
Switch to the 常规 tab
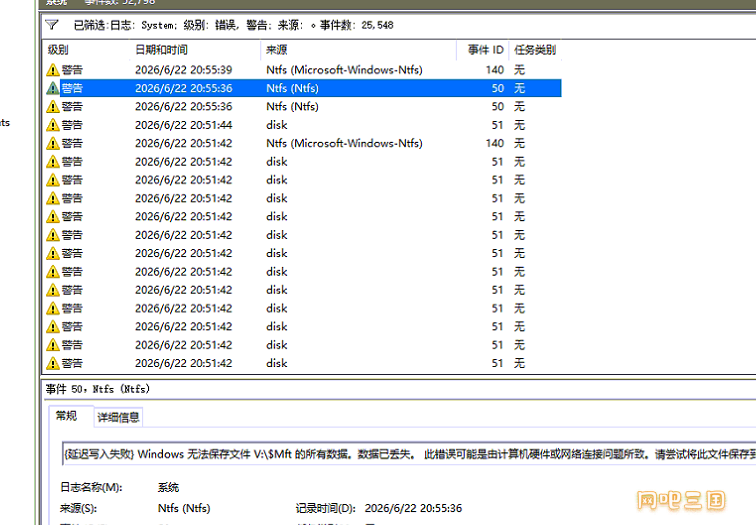click(67, 416)
